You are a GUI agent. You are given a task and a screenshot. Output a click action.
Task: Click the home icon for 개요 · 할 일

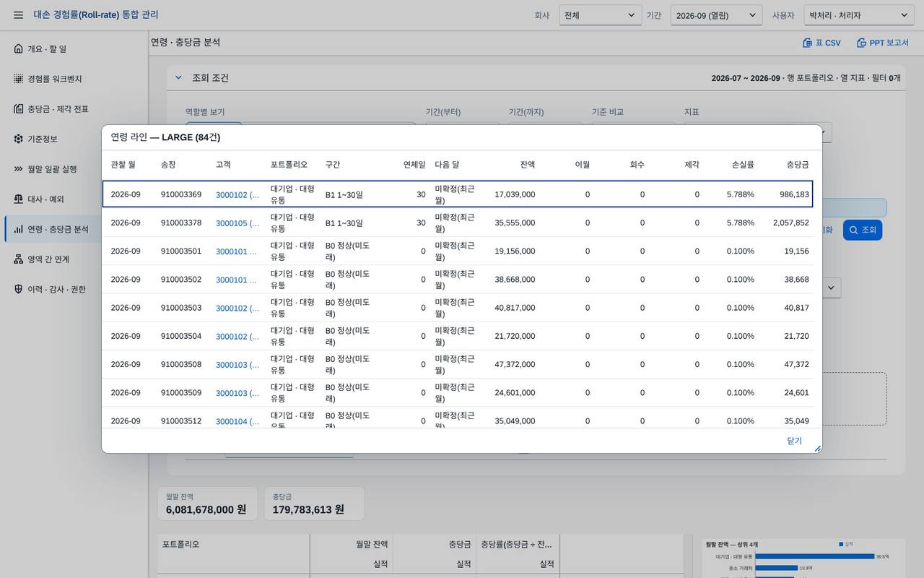18,48
